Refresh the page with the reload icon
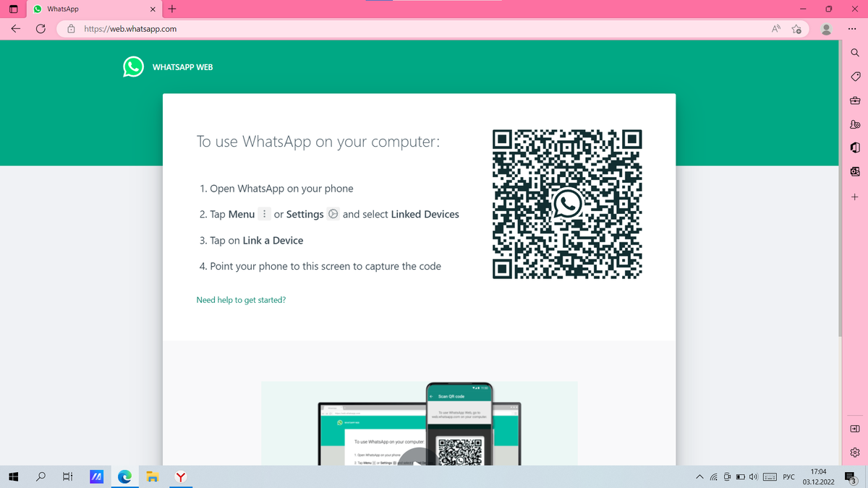The width and height of the screenshot is (868, 488). pyautogui.click(x=41, y=29)
